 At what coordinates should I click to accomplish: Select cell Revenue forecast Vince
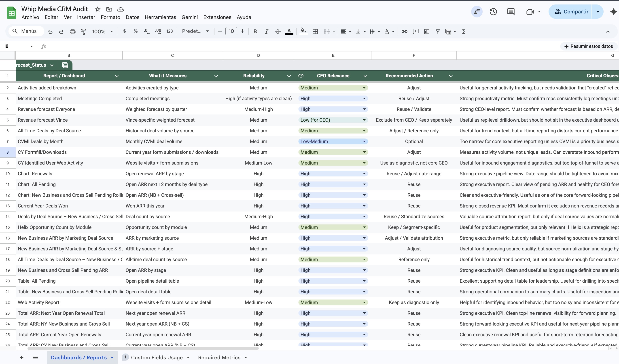pos(69,120)
